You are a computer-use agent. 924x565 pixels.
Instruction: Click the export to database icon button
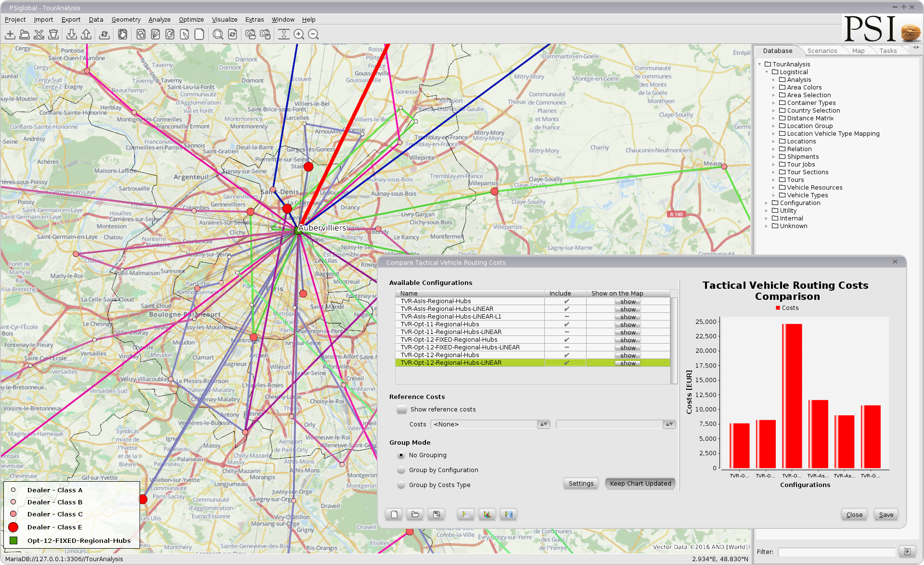pyautogui.click(x=509, y=514)
